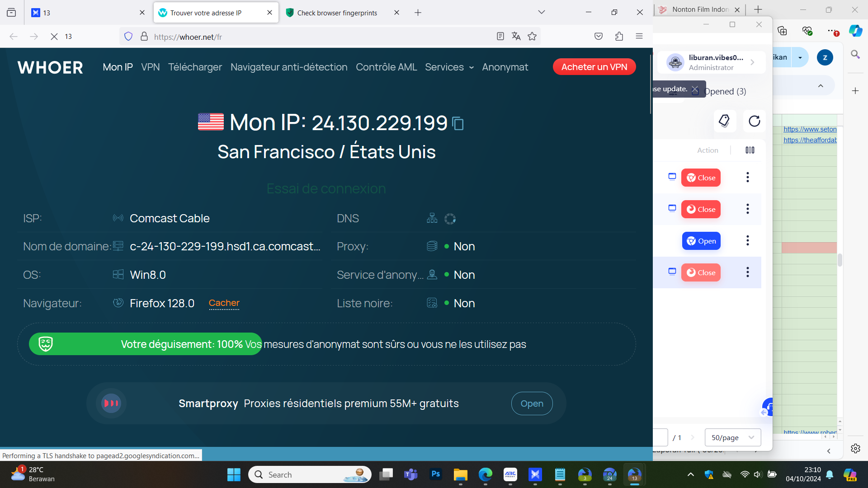This screenshot has height=488, width=868.
Task: Click the Windows Start button
Action: 234,474
